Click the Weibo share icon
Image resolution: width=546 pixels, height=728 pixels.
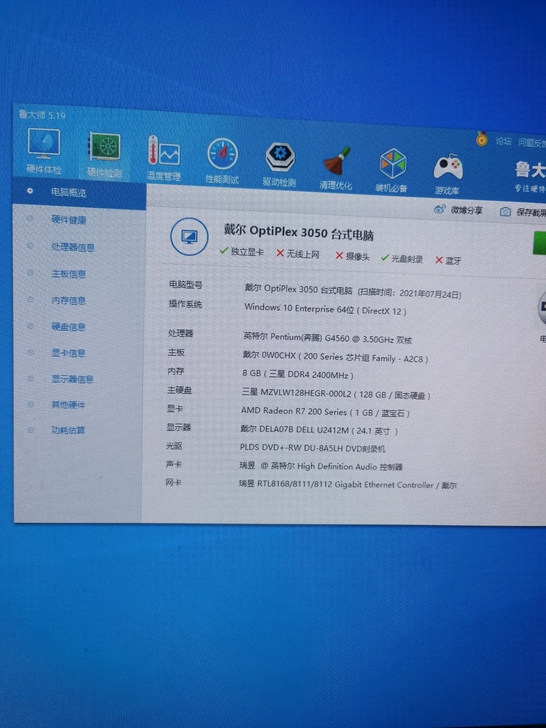click(x=439, y=209)
